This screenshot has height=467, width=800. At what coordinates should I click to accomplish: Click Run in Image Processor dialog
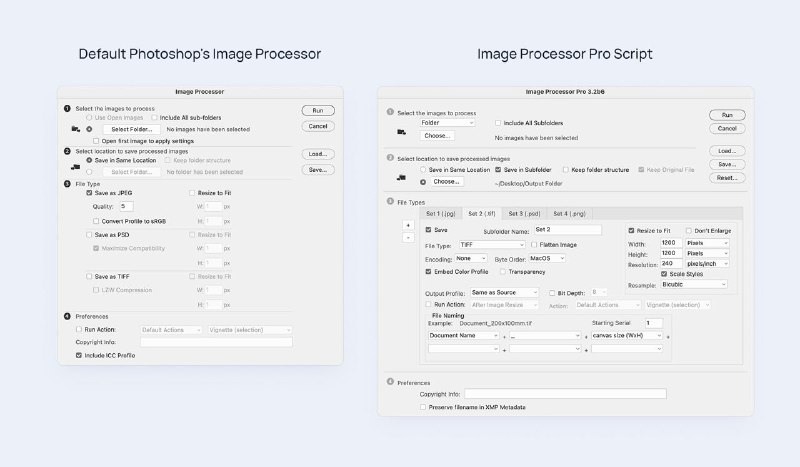(318, 110)
